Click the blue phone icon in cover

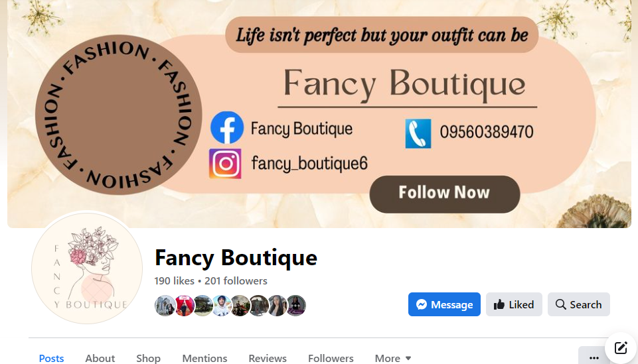418,133
